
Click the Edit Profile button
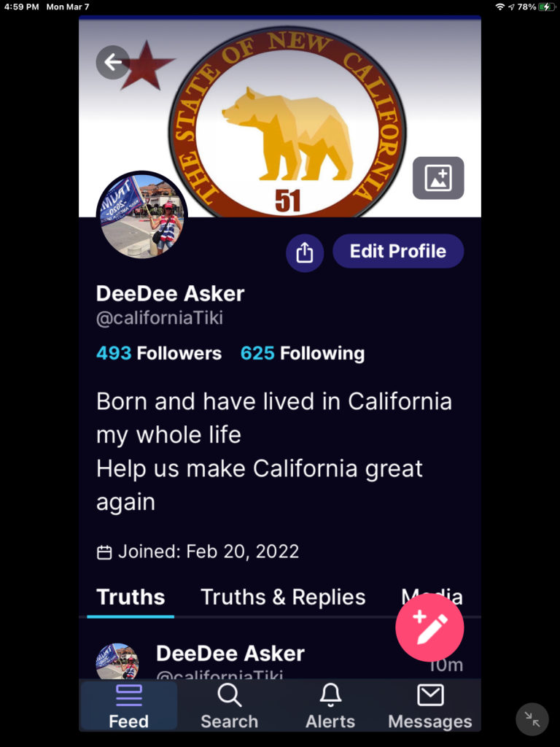(x=398, y=251)
